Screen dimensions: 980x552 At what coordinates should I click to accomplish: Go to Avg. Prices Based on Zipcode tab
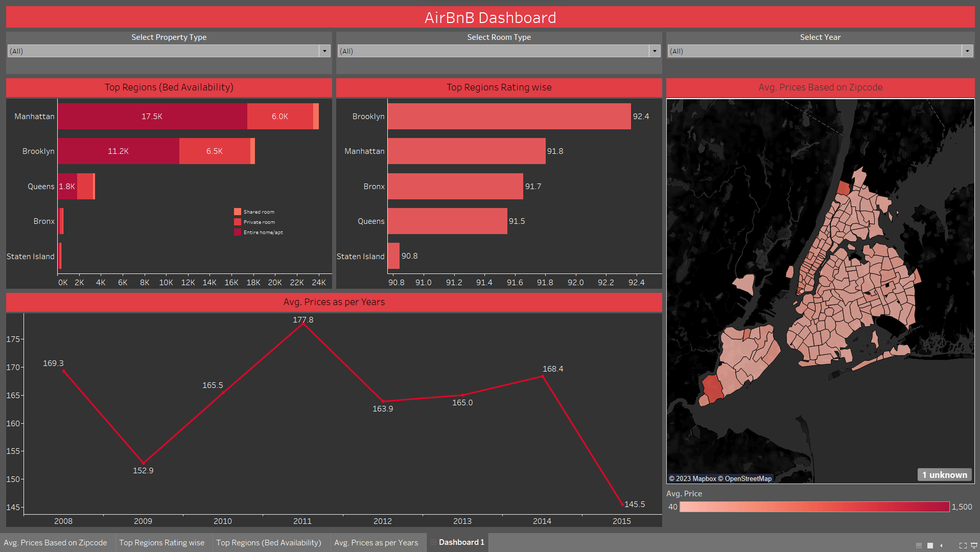pyautogui.click(x=55, y=542)
